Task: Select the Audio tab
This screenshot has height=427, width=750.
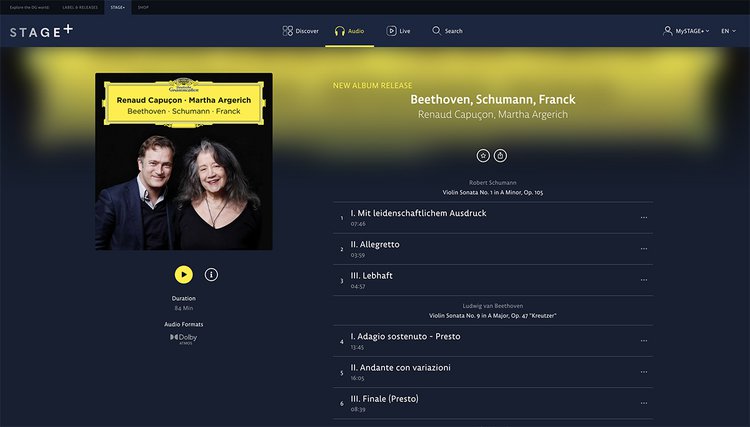Action: (x=350, y=31)
